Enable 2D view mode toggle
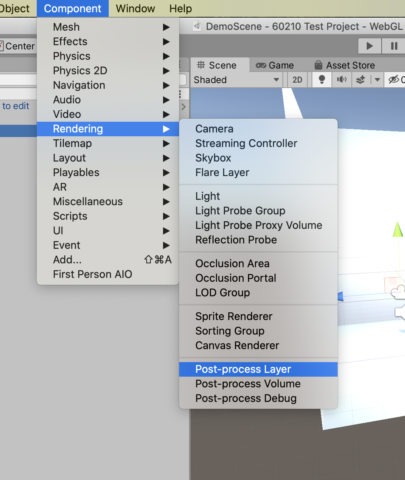The height and width of the screenshot is (480, 405). 297,80
